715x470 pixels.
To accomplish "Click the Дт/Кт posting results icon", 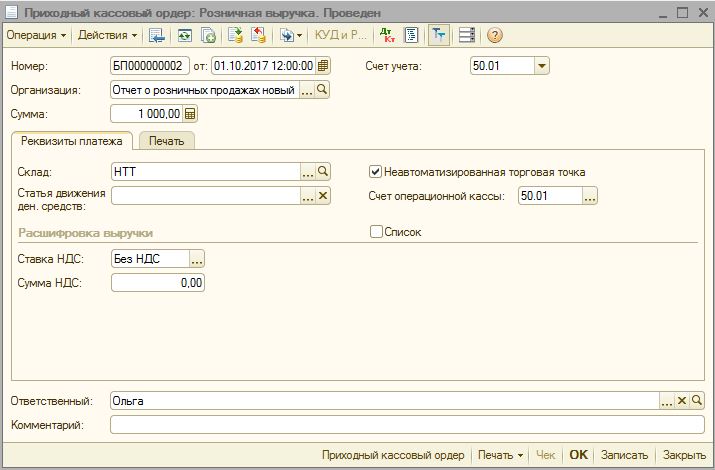I will pyautogui.click(x=388, y=35).
